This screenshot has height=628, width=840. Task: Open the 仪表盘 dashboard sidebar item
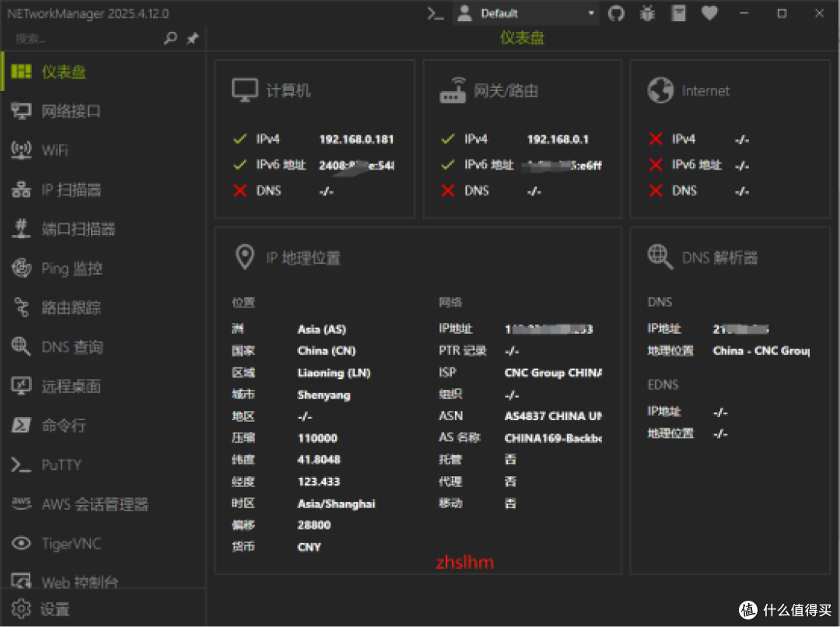tap(103, 72)
